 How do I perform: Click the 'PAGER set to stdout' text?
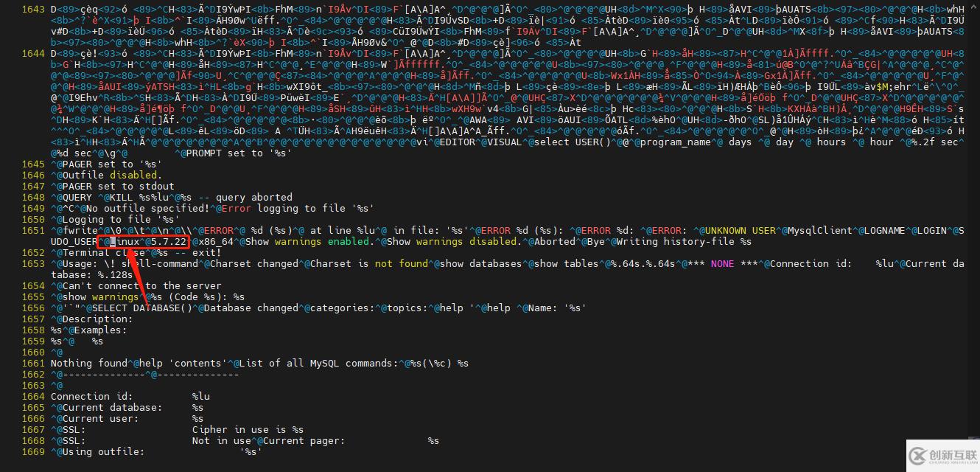[118, 187]
